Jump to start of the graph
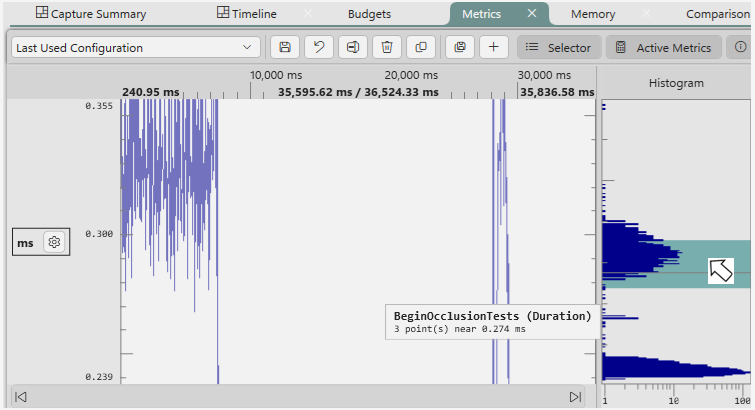 [x=20, y=397]
